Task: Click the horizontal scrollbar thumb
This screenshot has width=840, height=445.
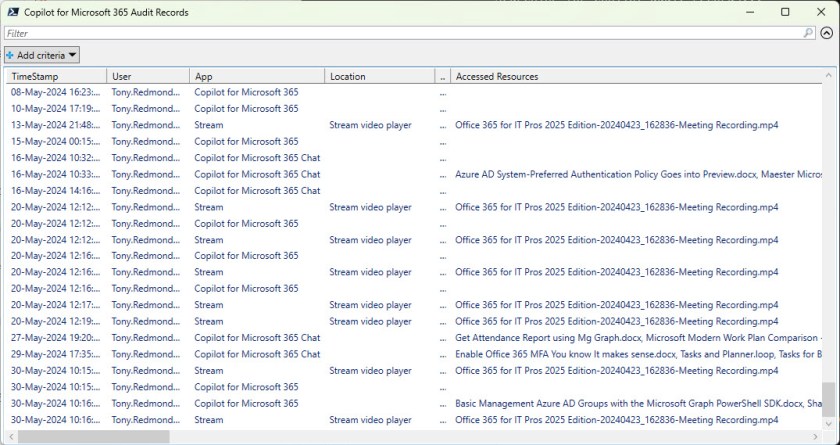Action: [94, 437]
